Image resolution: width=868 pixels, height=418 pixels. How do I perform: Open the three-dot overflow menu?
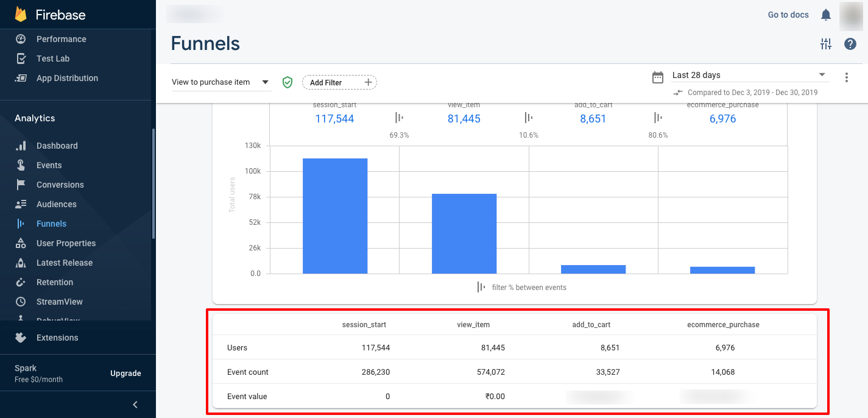846,77
